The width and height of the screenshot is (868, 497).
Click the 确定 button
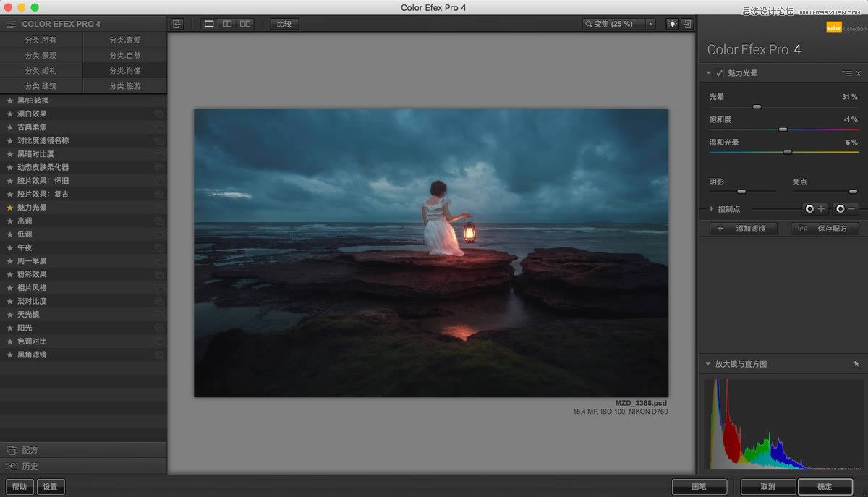[825, 487]
